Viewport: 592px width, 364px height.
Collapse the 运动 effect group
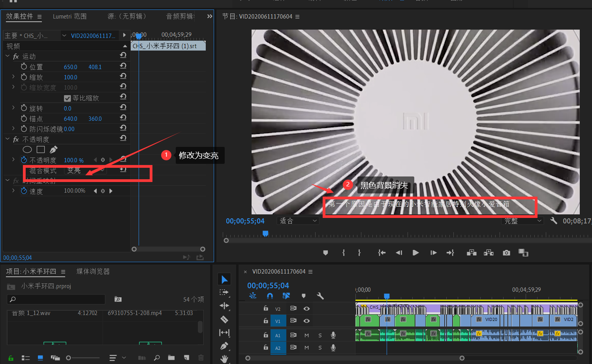(8, 56)
